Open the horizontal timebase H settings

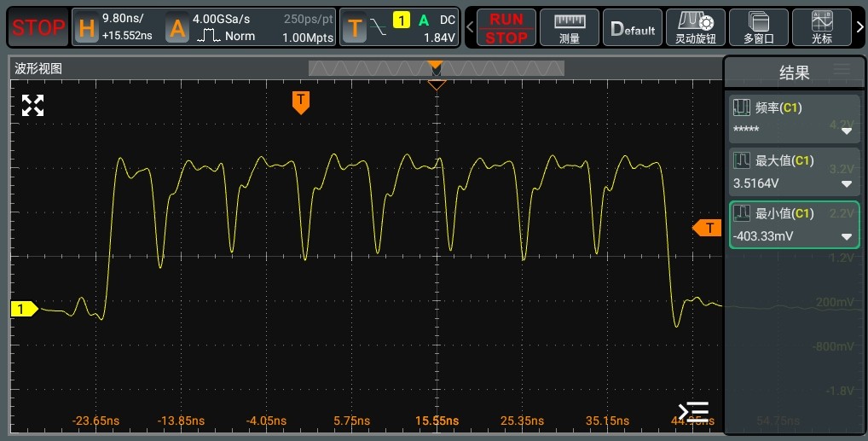[x=117, y=28]
